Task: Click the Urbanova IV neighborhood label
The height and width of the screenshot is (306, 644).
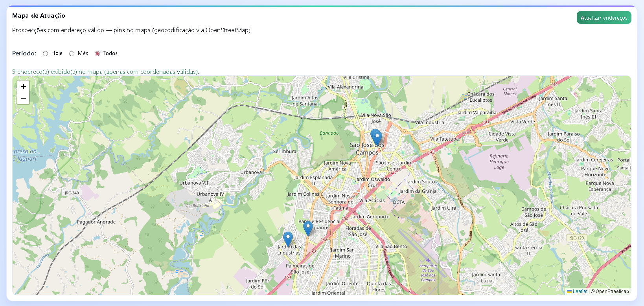Action: click(x=210, y=194)
